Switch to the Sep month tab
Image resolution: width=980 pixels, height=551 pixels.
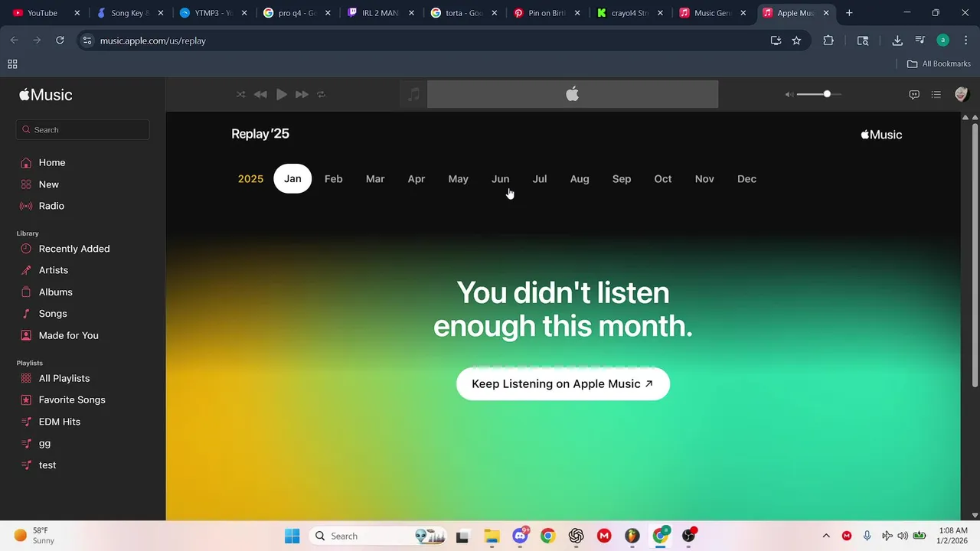[x=622, y=178]
